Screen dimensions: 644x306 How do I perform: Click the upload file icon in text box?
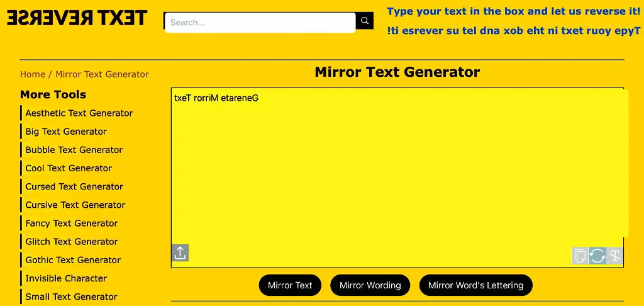point(180,253)
